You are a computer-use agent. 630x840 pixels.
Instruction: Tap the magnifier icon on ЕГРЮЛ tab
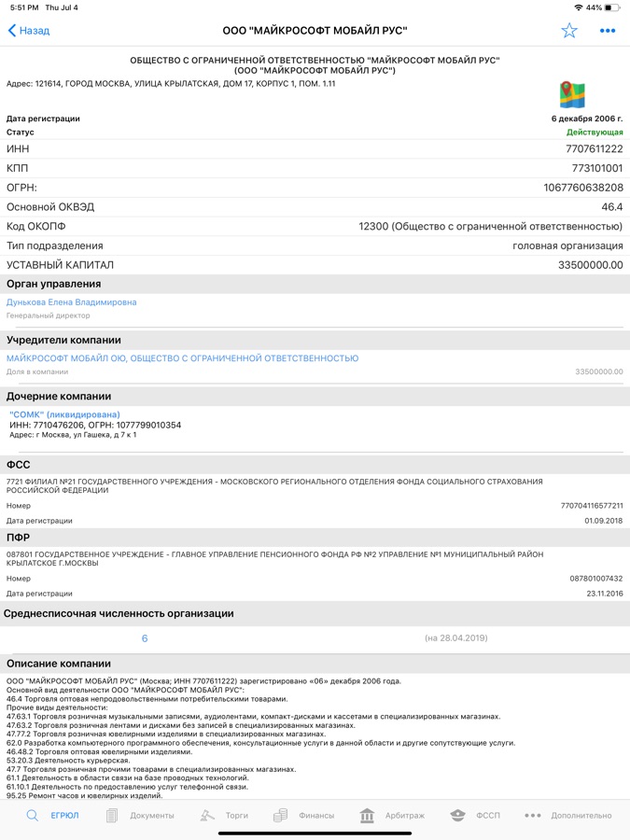click(33, 816)
